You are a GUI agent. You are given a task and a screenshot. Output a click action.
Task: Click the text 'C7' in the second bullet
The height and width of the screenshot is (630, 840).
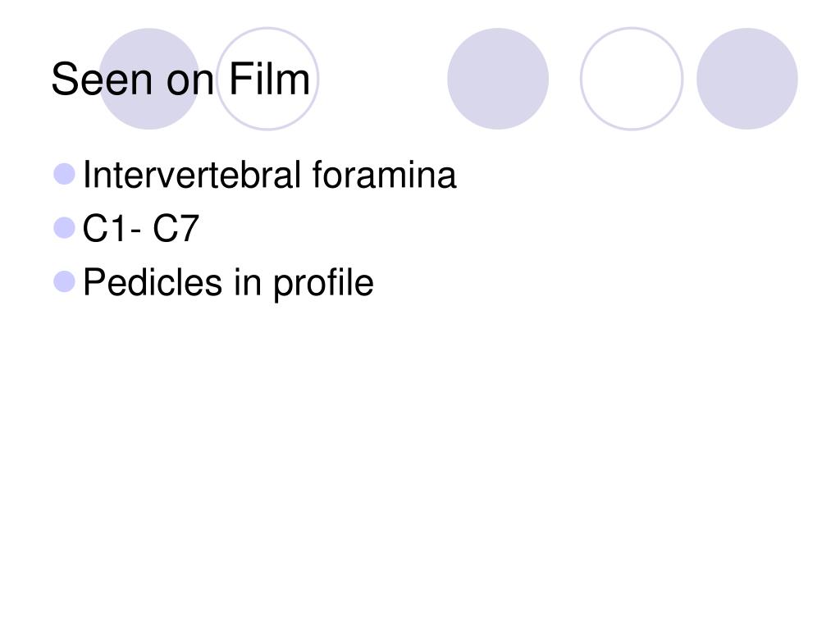pos(176,229)
